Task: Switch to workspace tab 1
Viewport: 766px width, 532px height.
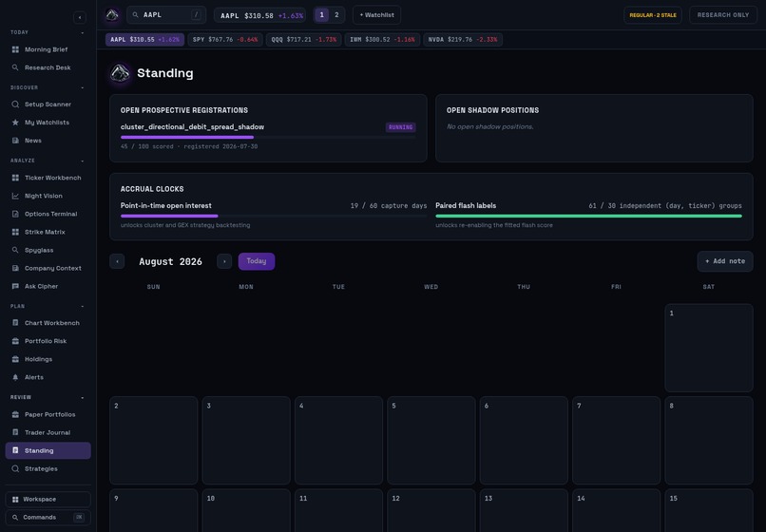Action: [321, 15]
